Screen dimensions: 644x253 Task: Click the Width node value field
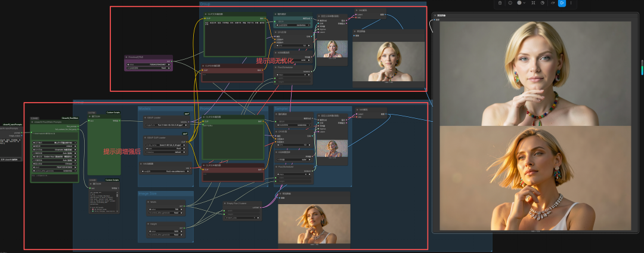166,209
